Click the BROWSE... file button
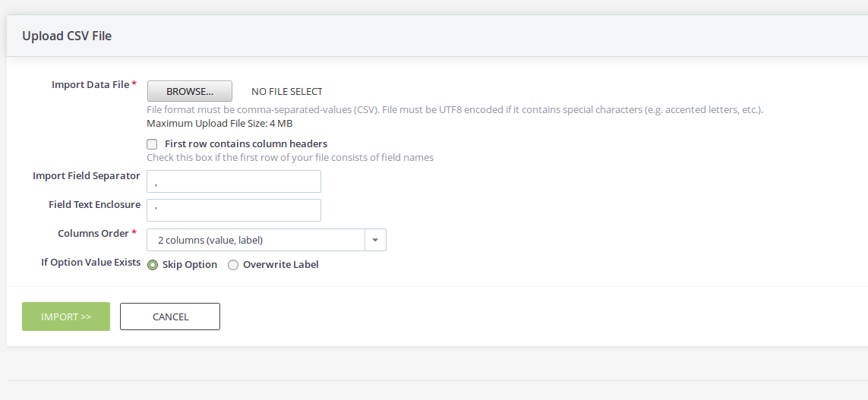 coord(190,91)
